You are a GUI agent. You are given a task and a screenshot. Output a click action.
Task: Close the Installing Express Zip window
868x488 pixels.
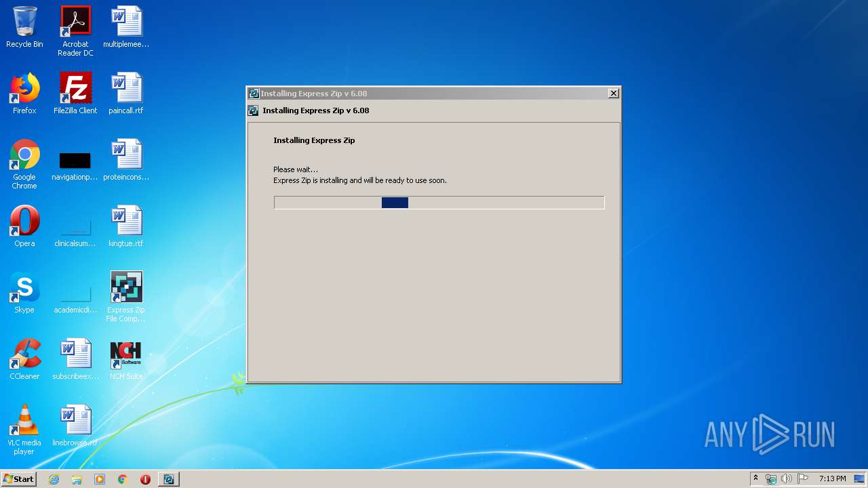[613, 94]
